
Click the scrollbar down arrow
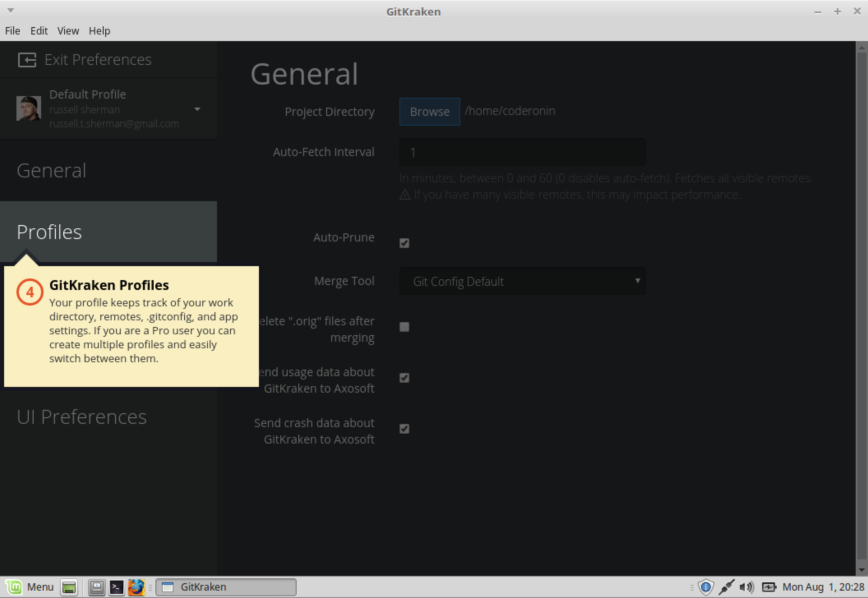861,570
